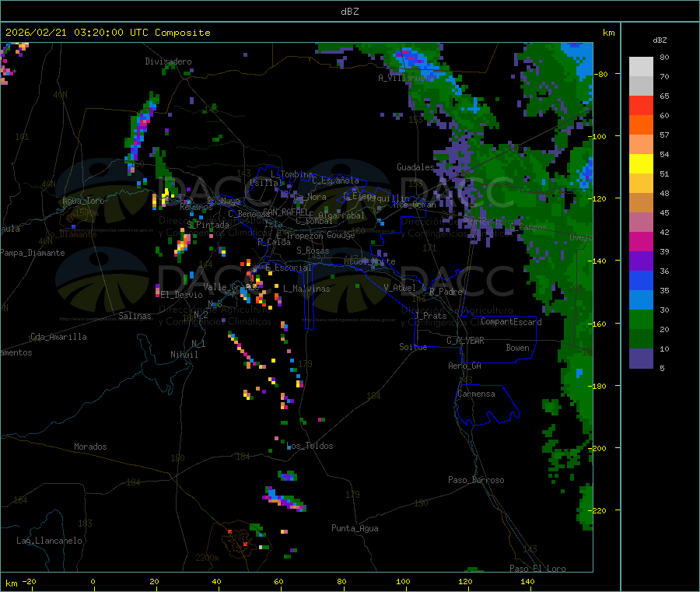
Task: Select the S_Rosas label
Action: tap(313, 250)
